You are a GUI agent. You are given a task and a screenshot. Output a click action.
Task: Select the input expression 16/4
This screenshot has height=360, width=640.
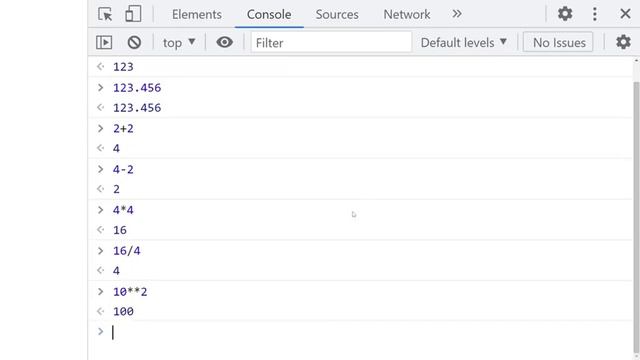pyautogui.click(x=127, y=251)
